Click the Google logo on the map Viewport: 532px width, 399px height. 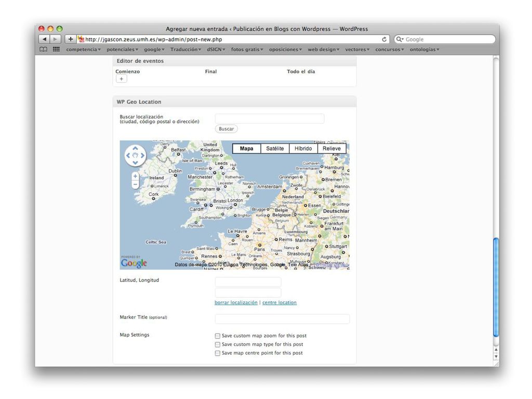tap(134, 262)
